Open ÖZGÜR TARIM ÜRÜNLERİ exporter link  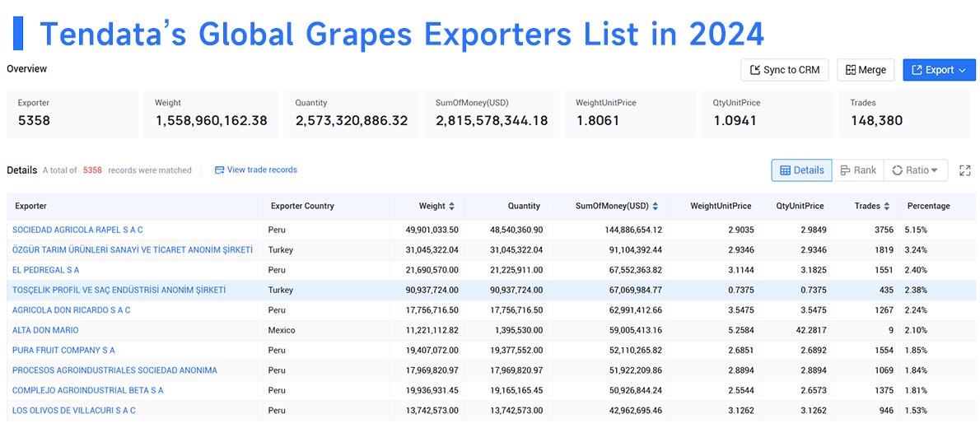point(133,250)
